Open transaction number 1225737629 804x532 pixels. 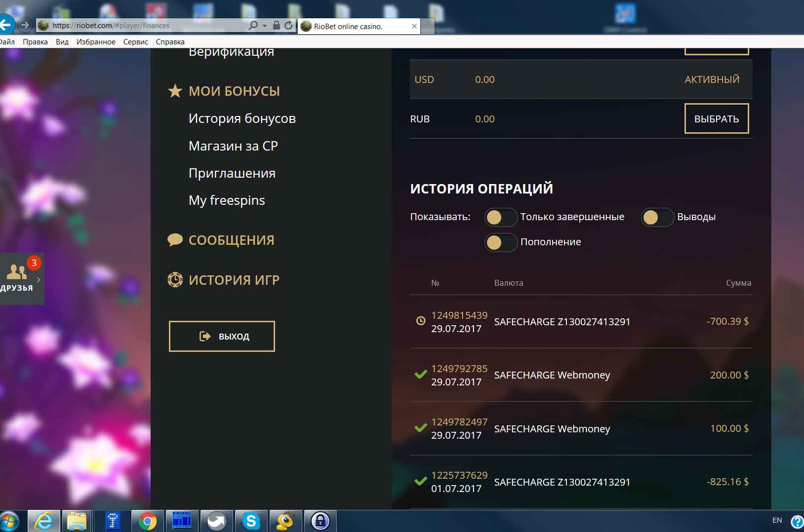(459, 475)
